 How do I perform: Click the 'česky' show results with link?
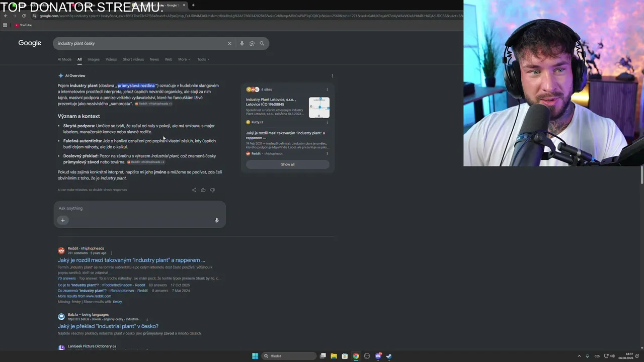[117, 302]
